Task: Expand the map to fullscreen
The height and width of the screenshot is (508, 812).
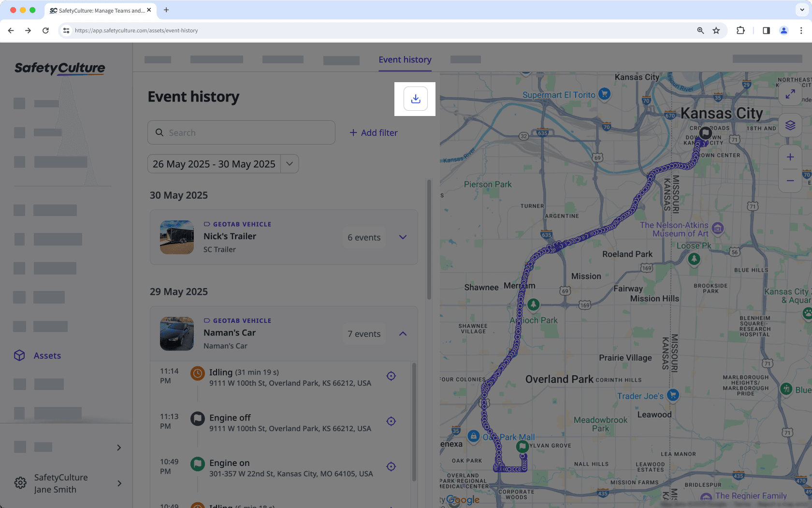Action: [x=791, y=94]
